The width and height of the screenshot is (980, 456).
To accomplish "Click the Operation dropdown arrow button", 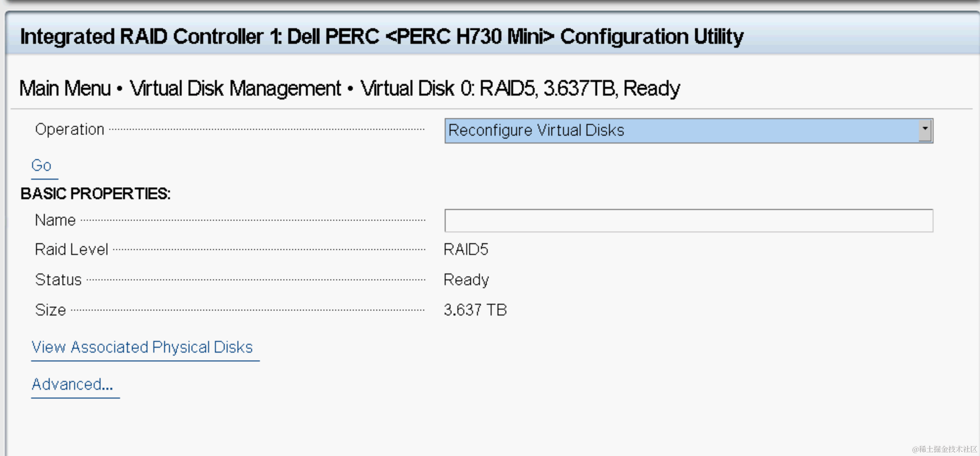I will [x=925, y=131].
